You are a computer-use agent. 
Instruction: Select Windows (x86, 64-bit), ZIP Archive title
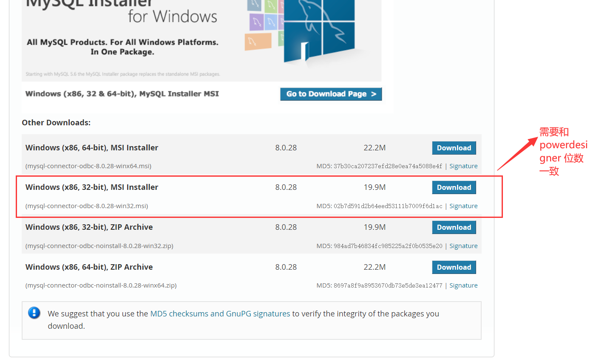point(89,267)
